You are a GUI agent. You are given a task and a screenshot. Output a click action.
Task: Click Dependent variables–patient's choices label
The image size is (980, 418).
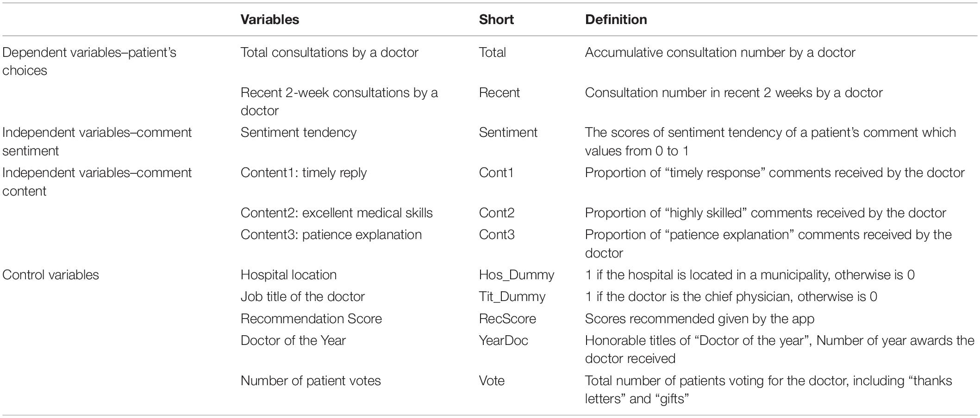coord(89,61)
